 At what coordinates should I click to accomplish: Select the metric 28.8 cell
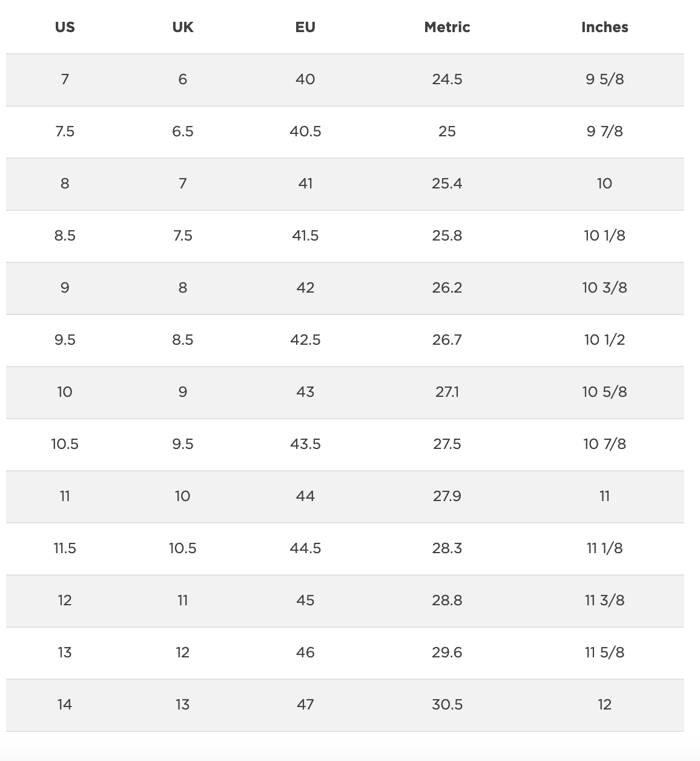[447, 600]
